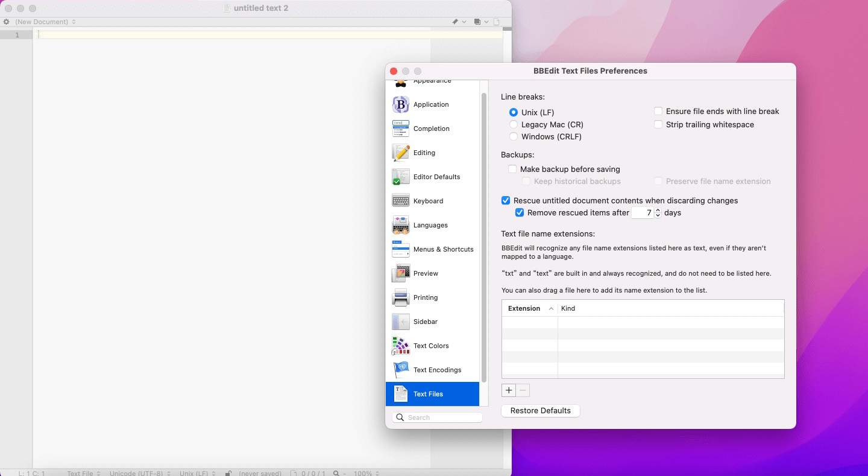Click the Languages icon in sidebar
Image resolution: width=868 pixels, height=476 pixels.
[401, 225]
